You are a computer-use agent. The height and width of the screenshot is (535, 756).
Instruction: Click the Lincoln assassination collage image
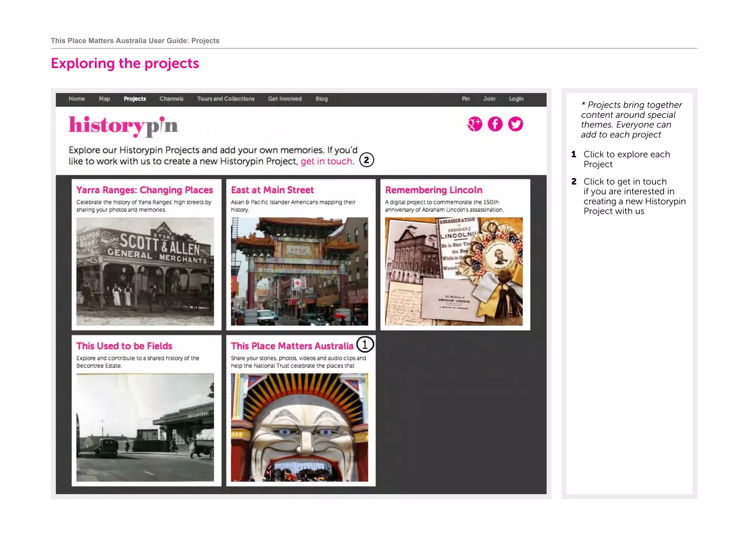[454, 272]
